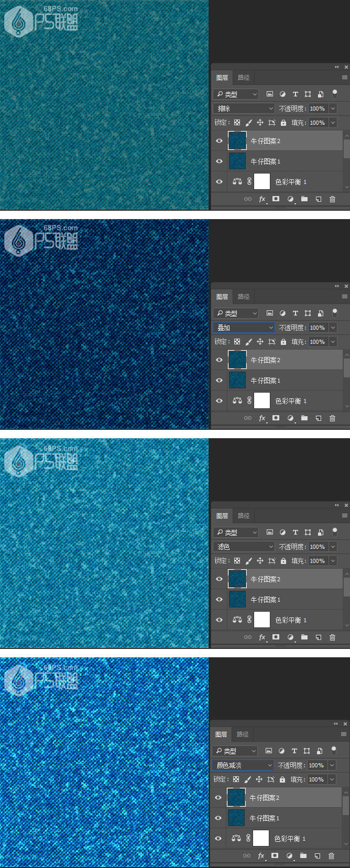Image resolution: width=350 pixels, height=868 pixels.
Task: Click pixel layer filter icon in 排除 panel
Action: (270, 94)
